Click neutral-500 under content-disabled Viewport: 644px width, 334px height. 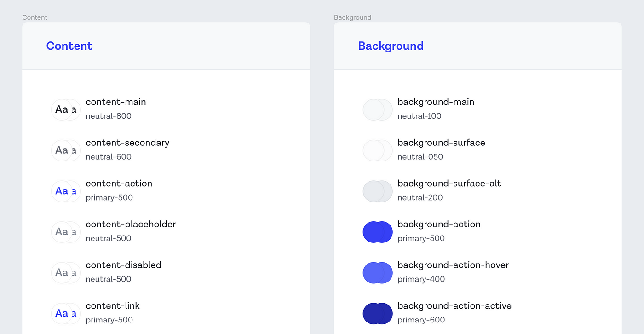(x=109, y=279)
